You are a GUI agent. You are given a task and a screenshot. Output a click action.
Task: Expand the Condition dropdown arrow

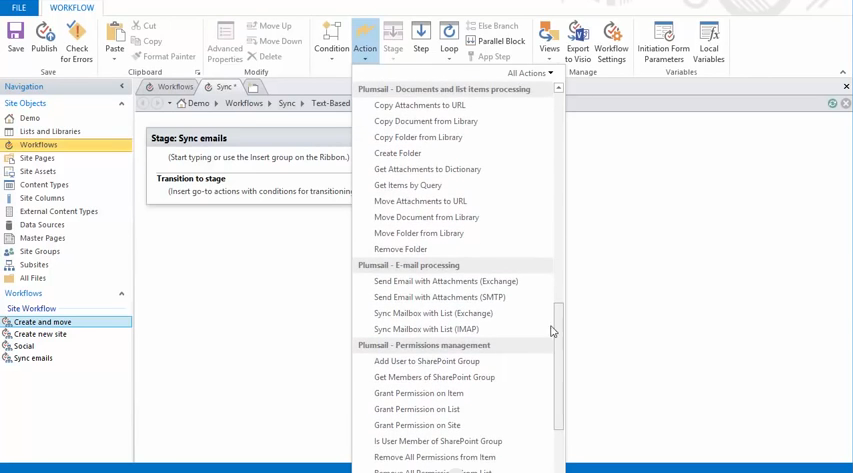[x=331, y=59]
